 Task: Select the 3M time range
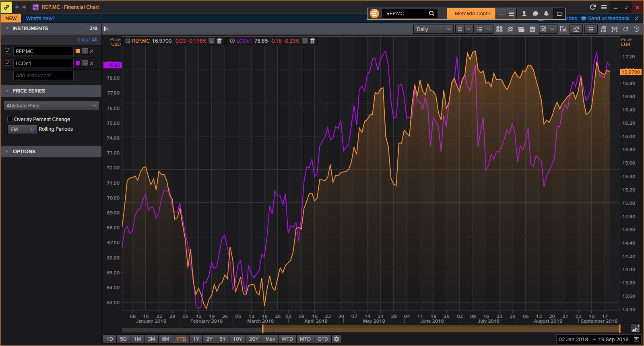151,339
